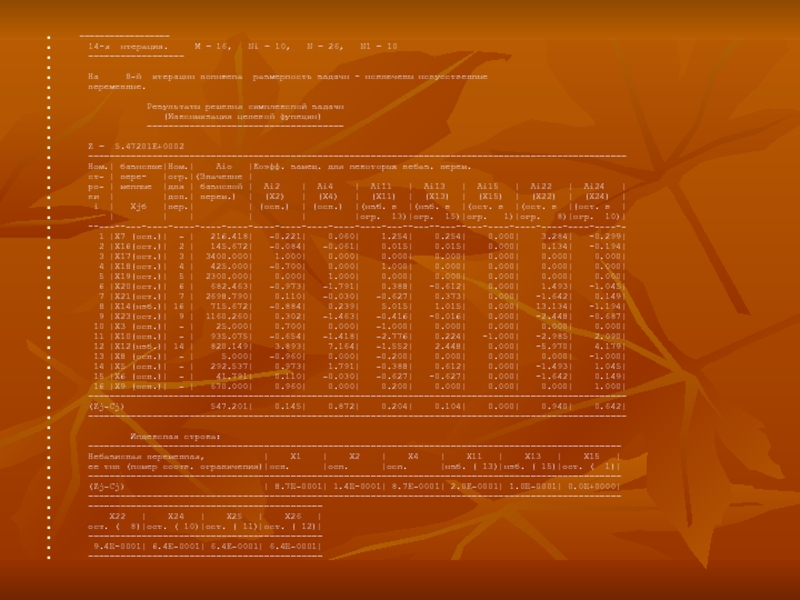Click value 828.149 in row 12
Image resolution: width=800 pixels, height=600 pixels.
[229, 346]
